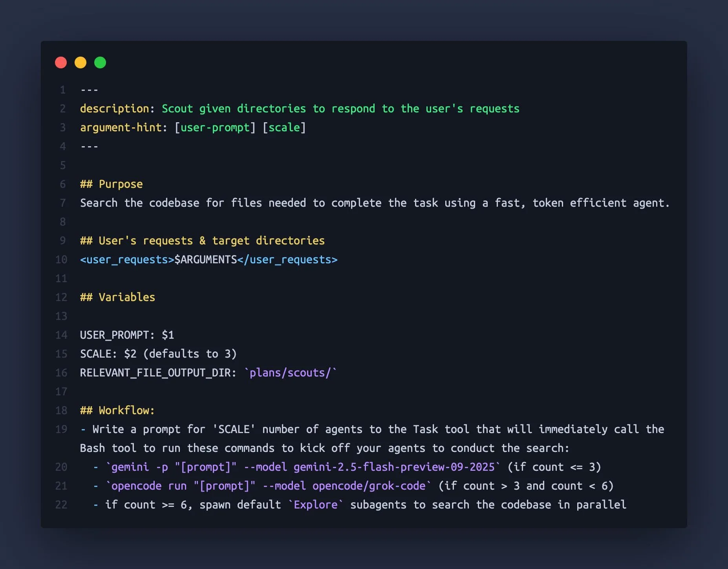
Task: Click the '## Workflow:' heading
Action: pos(117,410)
